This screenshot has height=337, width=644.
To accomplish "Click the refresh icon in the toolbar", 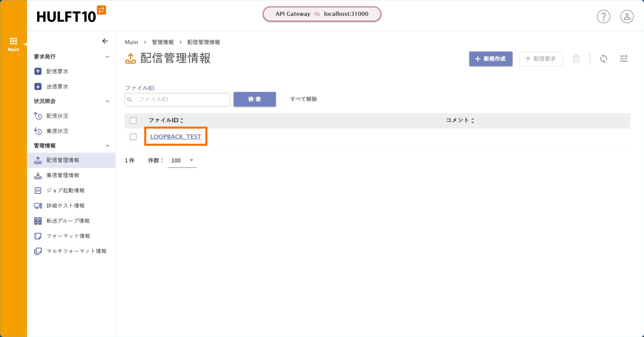I will [603, 59].
